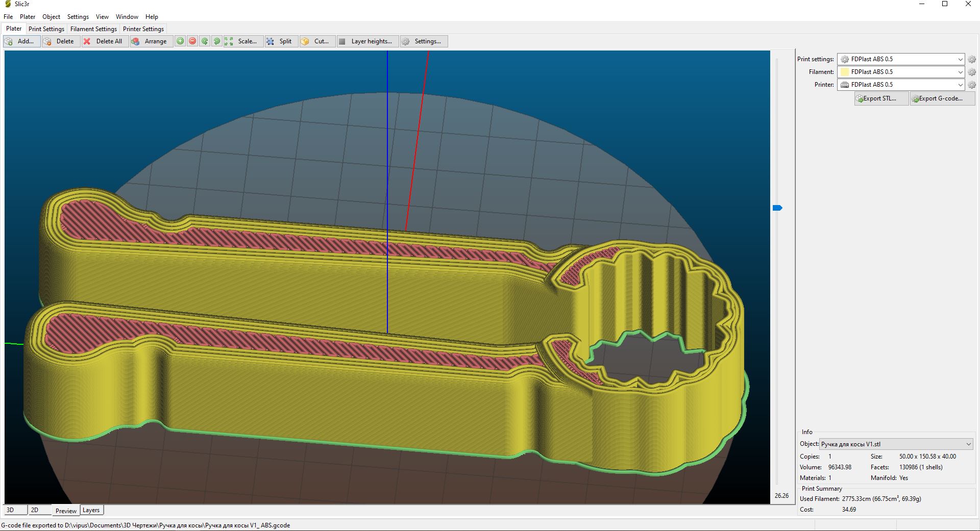Click the blue layer height slider handle
Image resolution: width=980 pixels, height=531 pixels.
click(777, 208)
